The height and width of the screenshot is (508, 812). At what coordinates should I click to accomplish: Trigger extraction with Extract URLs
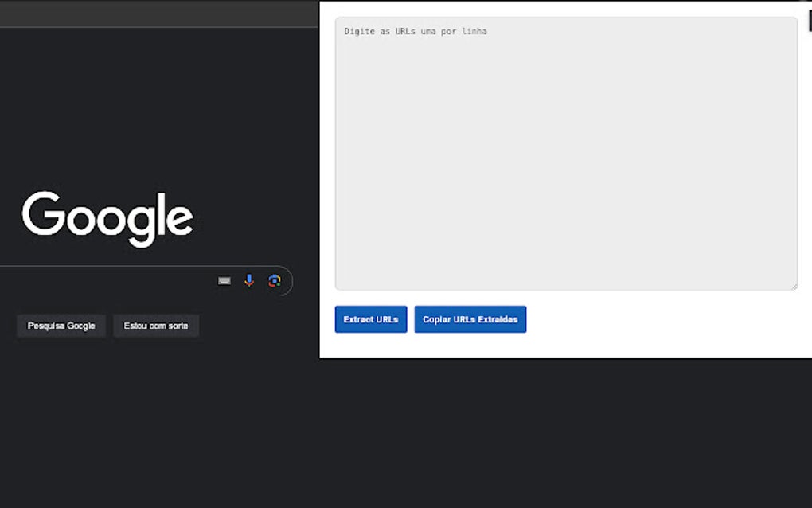coord(370,318)
